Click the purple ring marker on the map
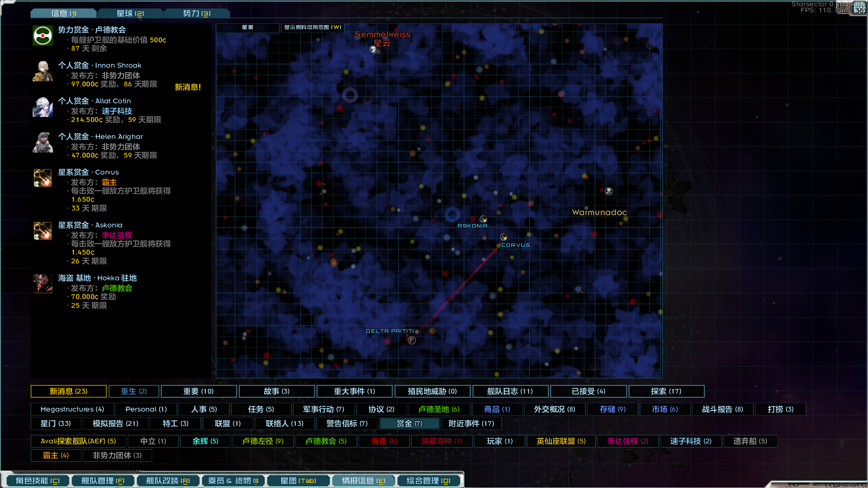The image size is (868, 488). pos(350,95)
